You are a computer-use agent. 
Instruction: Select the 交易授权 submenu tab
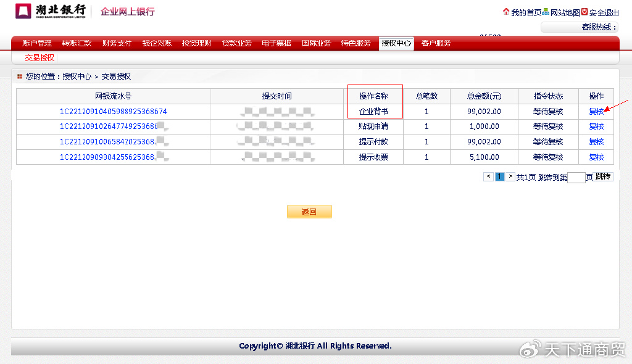tap(39, 58)
